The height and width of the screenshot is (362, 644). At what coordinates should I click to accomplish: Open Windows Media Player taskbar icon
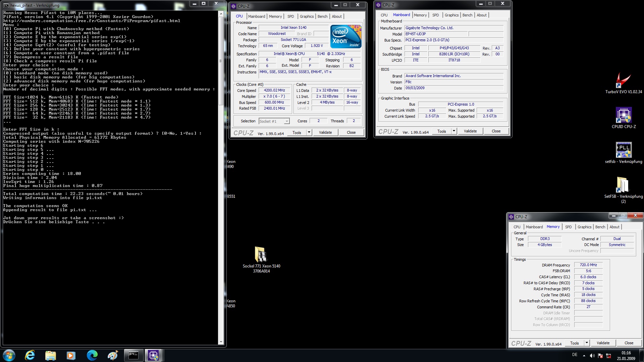point(71,355)
